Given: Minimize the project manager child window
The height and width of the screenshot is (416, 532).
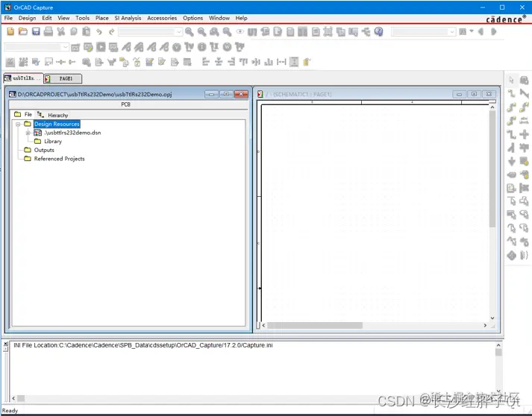Looking at the screenshot, I should tap(211, 94).
